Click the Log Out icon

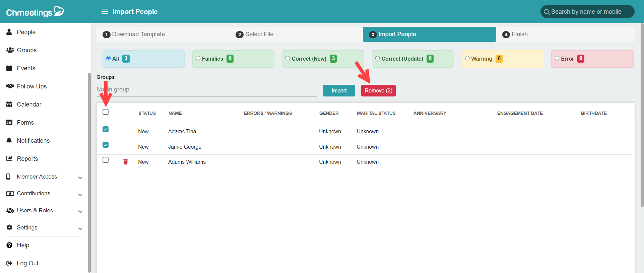[x=9, y=263]
